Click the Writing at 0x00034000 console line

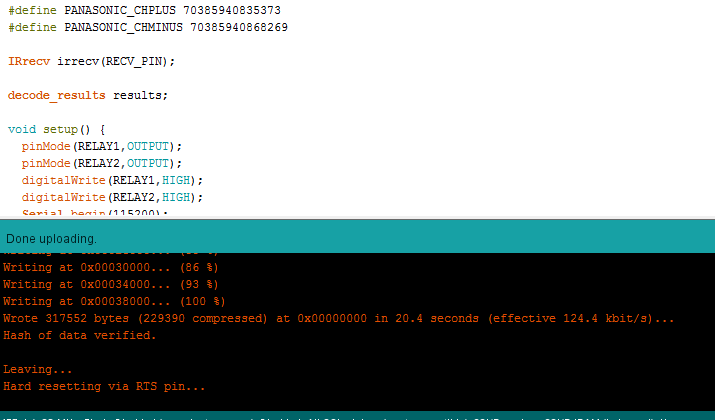pyautogui.click(x=110, y=284)
